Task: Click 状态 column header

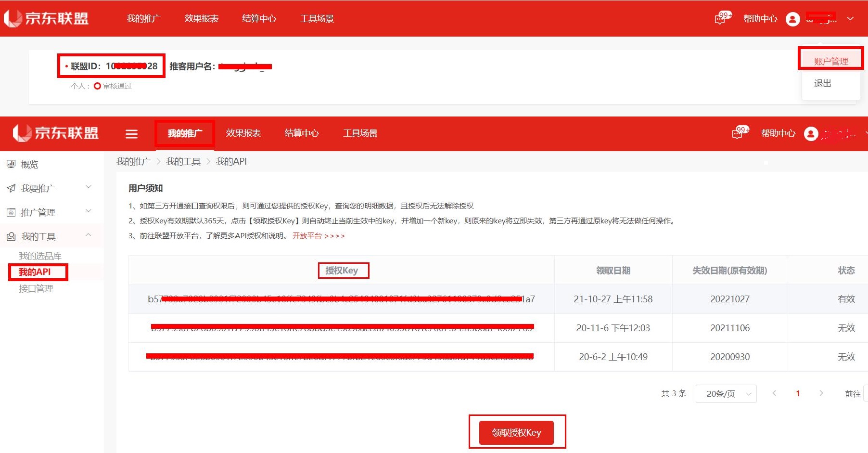Action: [846, 271]
